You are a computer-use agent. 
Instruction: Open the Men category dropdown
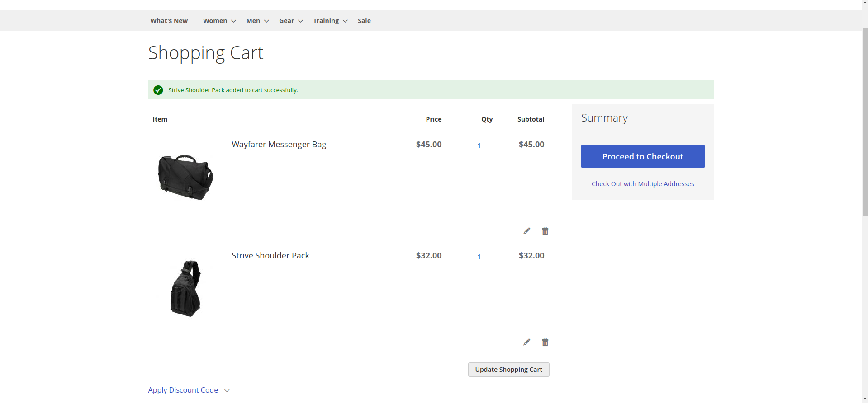257,21
